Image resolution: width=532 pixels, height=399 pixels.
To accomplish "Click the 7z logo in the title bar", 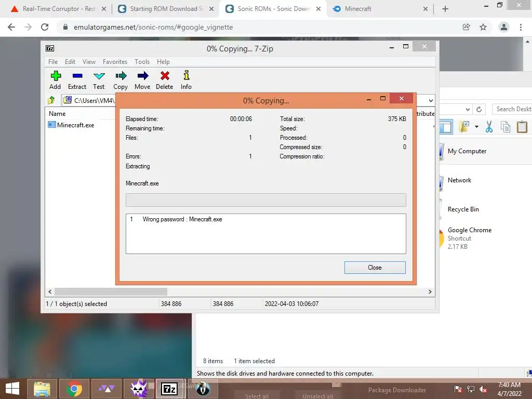I will (x=50, y=48).
